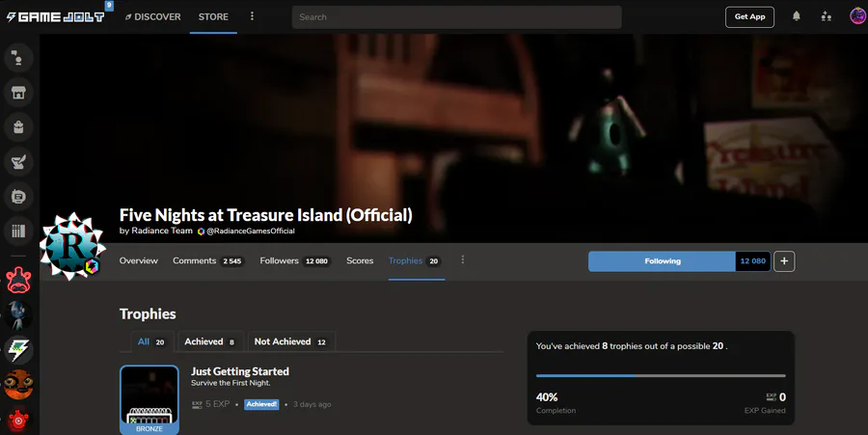Open the lightning bolt community in the sidebar
The width and height of the screenshot is (868, 435).
[x=18, y=350]
